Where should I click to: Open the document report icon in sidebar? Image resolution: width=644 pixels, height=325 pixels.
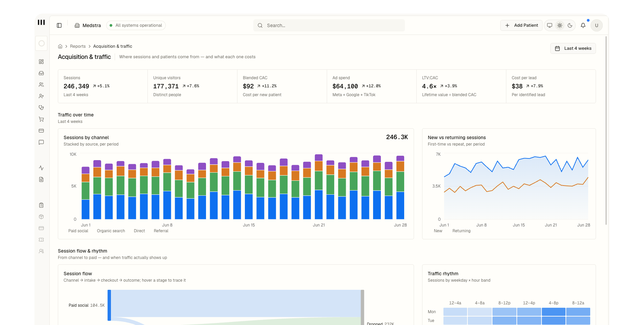[41, 179]
